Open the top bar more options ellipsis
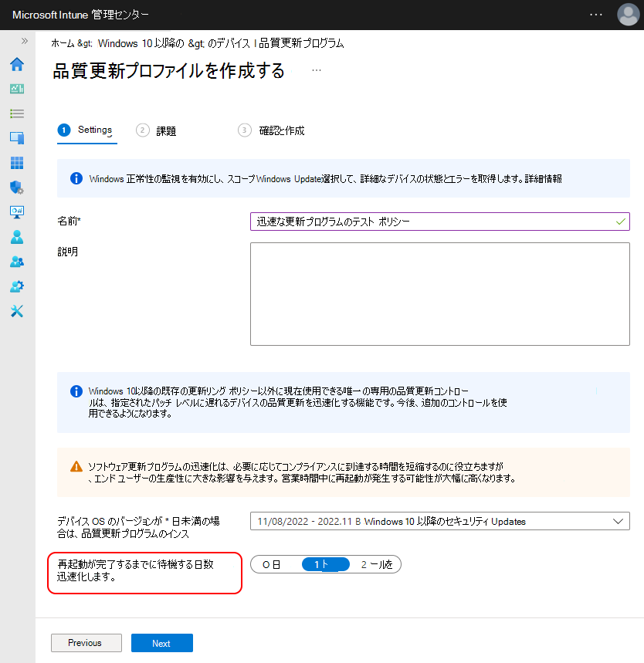The height and width of the screenshot is (663, 644). pos(596,15)
